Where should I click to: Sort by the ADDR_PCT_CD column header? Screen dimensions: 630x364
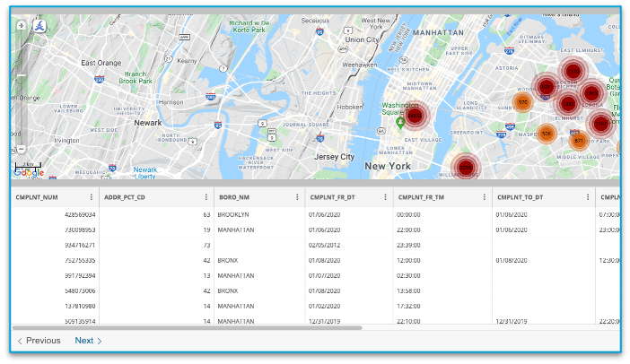pos(125,197)
